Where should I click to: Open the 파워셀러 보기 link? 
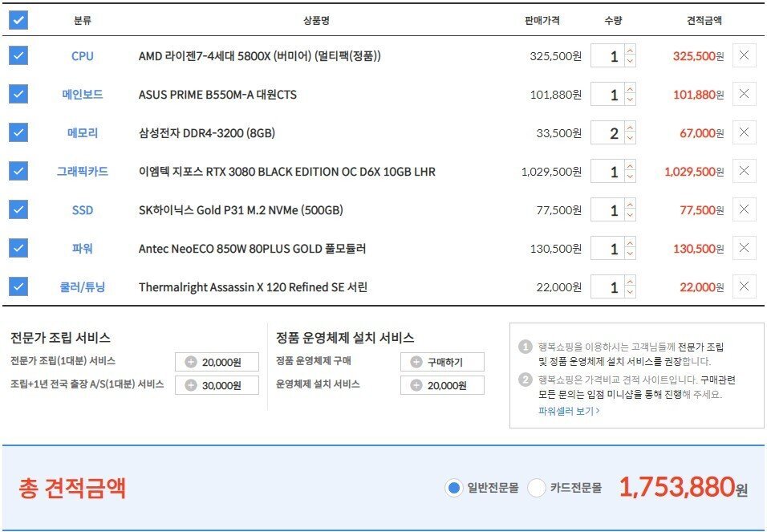[x=568, y=411]
